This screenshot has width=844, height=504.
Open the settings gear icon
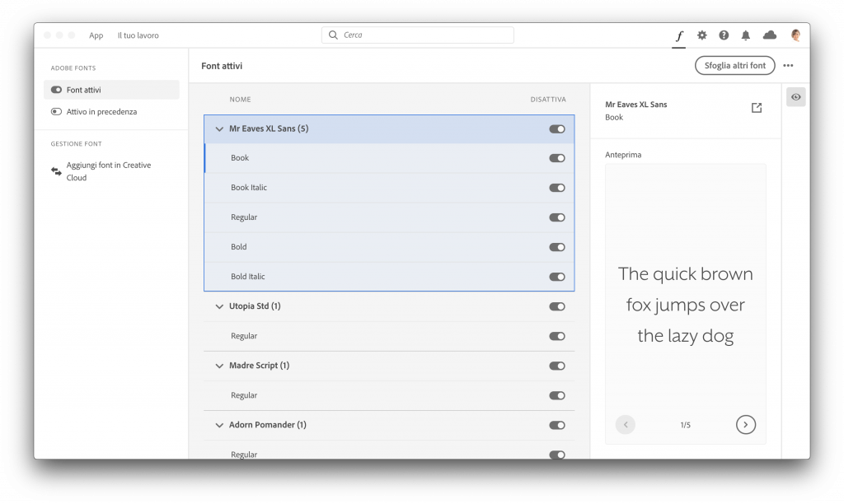coord(702,35)
